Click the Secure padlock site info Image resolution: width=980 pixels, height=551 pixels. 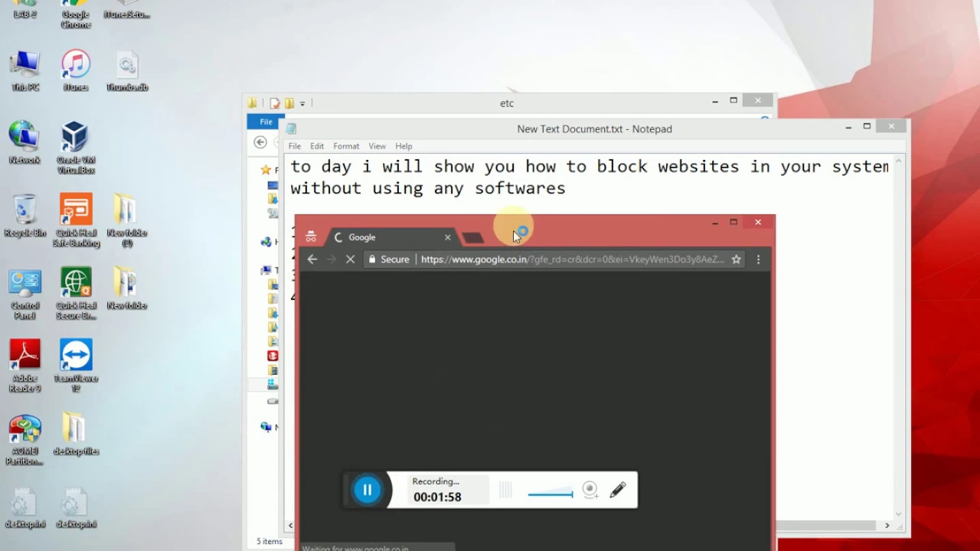click(389, 259)
